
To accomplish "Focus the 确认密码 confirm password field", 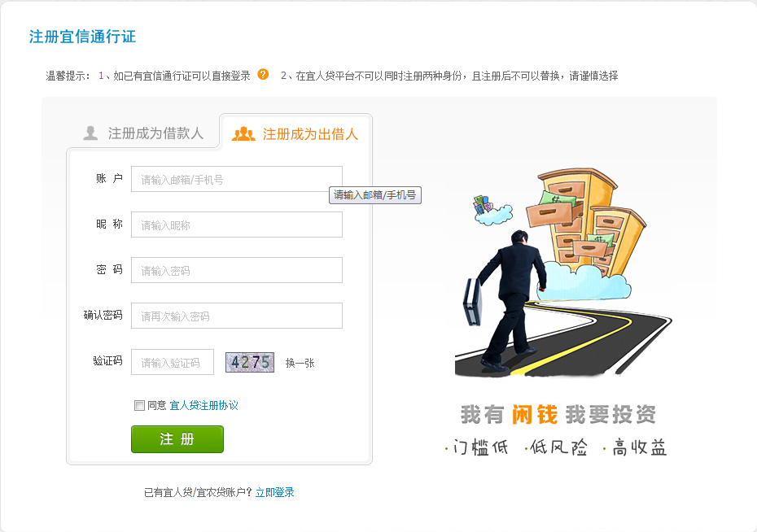I will pyautogui.click(x=237, y=316).
